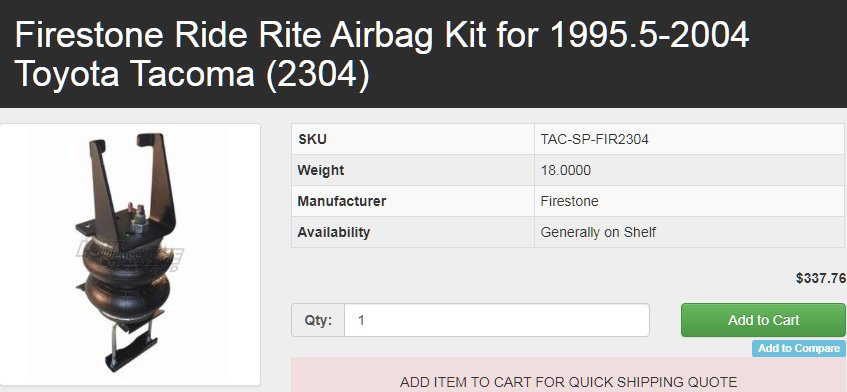The height and width of the screenshot is (392, 847).
Task: Select the Manufacturer label cell
Action: pos(413,201)
